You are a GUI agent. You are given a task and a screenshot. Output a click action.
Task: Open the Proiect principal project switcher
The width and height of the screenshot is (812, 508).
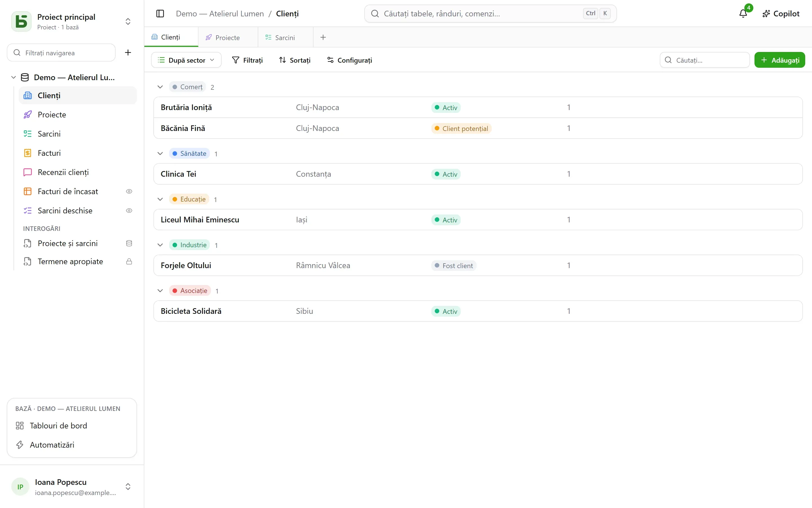click(72, 21)
